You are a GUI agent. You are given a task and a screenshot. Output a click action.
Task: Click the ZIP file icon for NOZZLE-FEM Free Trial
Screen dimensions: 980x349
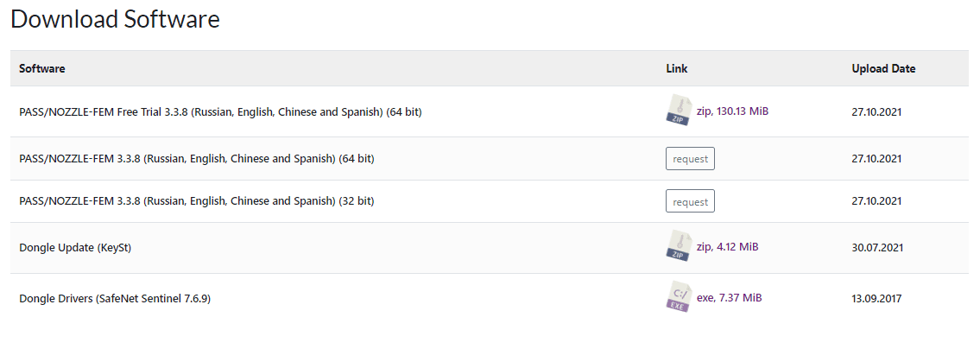click(x=679, y=110)
